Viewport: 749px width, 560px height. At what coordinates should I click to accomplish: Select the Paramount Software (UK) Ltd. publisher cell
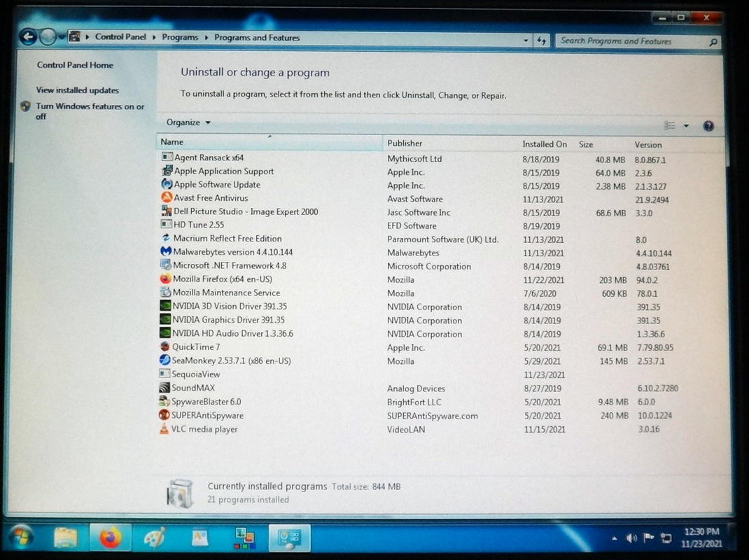point(442,239)
